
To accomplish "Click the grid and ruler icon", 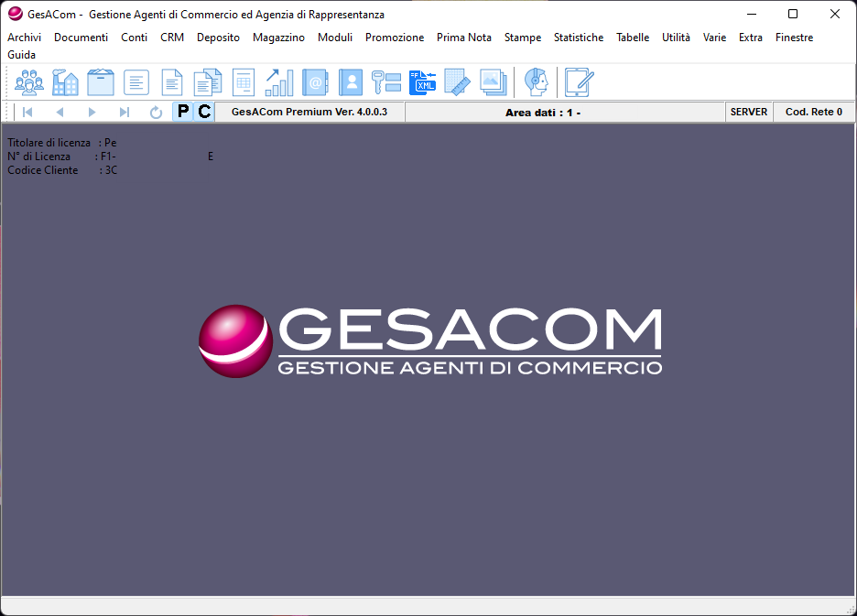I will tap(458, 82).
